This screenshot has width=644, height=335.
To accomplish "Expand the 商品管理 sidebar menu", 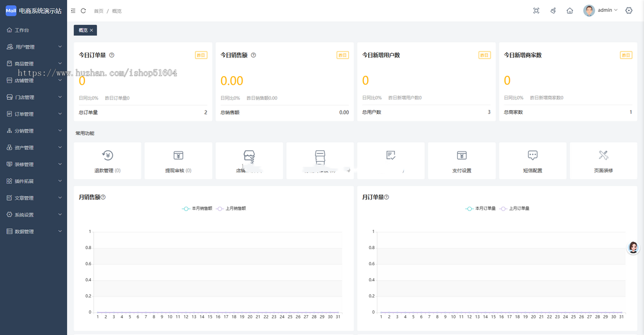I will click(33, 63).
